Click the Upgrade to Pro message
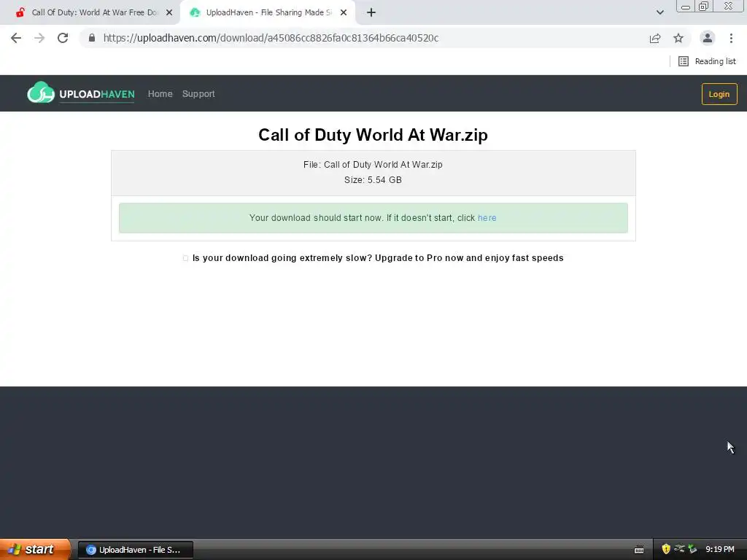 [378, 258]
